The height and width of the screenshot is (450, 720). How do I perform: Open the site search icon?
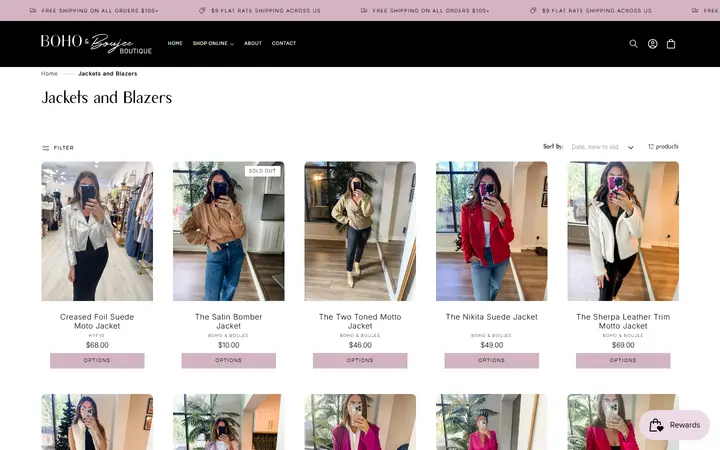pos(633,44)
